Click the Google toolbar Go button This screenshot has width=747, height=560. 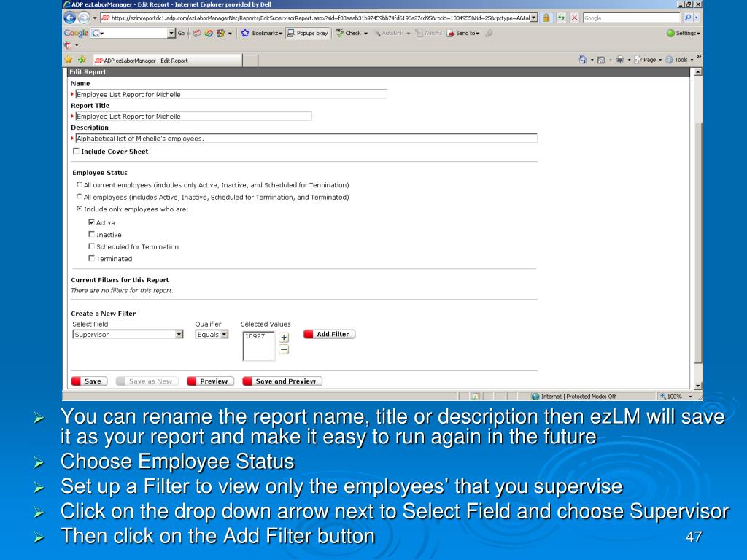[x=181, y=33]
